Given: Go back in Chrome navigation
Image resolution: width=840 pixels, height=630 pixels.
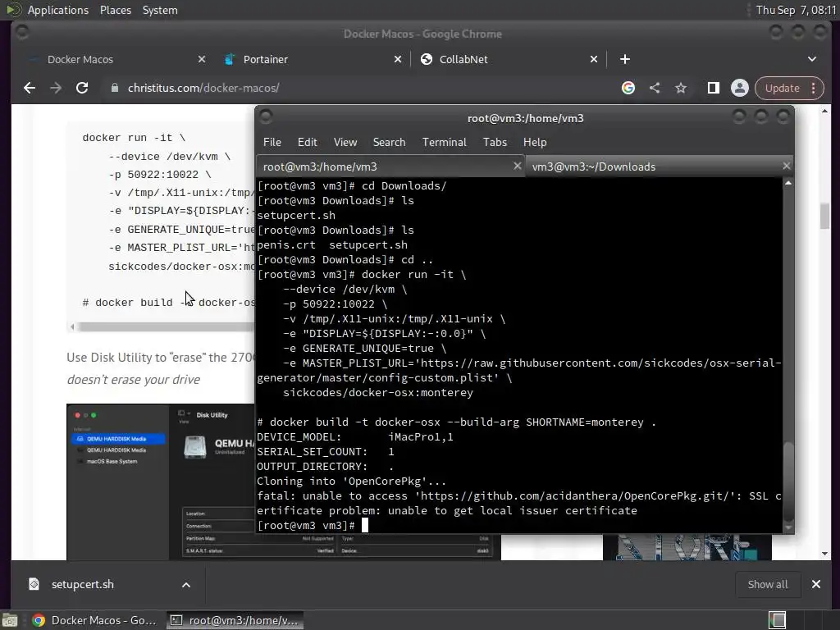Looking at the screenshot, I should point(30,88).
